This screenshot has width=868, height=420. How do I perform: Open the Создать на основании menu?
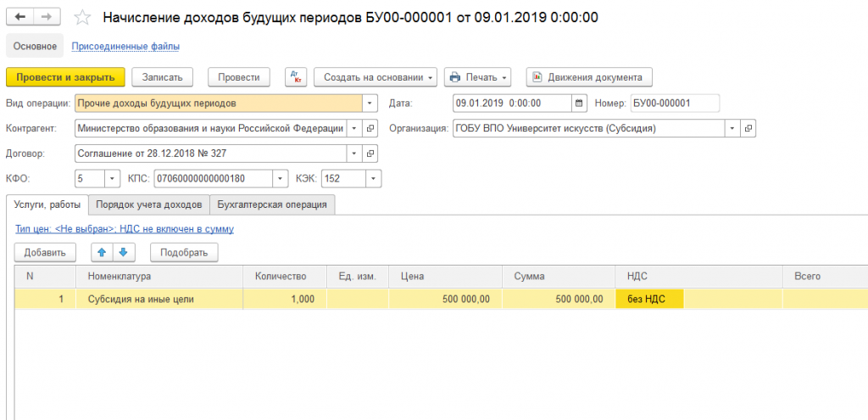click(376, 77)
